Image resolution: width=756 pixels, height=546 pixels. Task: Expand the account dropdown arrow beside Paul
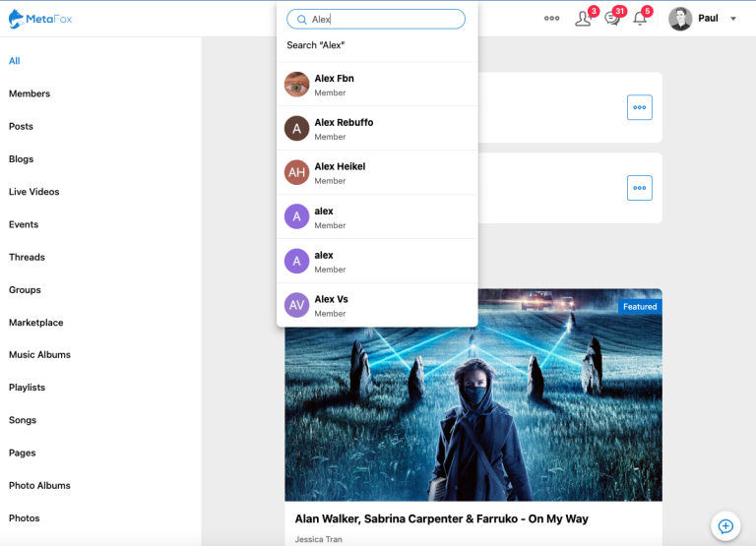pyautogui.click(x=732, y=19)
